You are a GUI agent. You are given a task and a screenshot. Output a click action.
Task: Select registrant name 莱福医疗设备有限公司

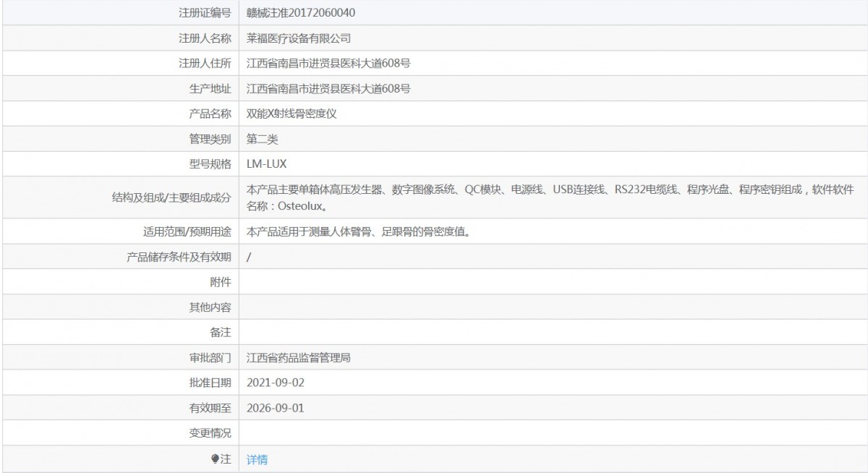[x=299, y=38]
